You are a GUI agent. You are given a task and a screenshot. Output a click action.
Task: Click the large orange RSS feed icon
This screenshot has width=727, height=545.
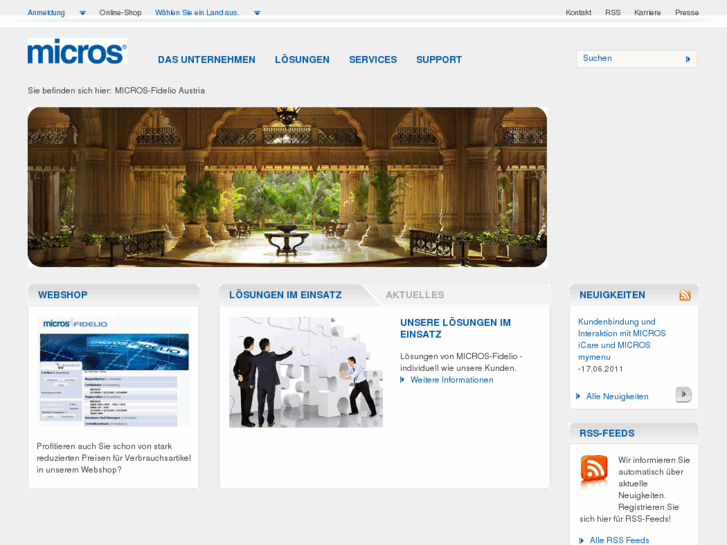pos(594,470)
